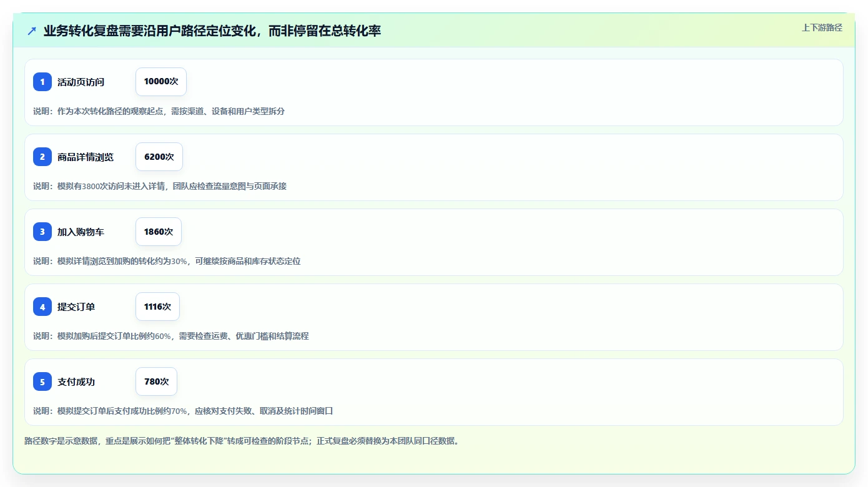Click the 加入购物车 step title
The height and width of the screenshot is (487, 868).
[x=81, y=232]
